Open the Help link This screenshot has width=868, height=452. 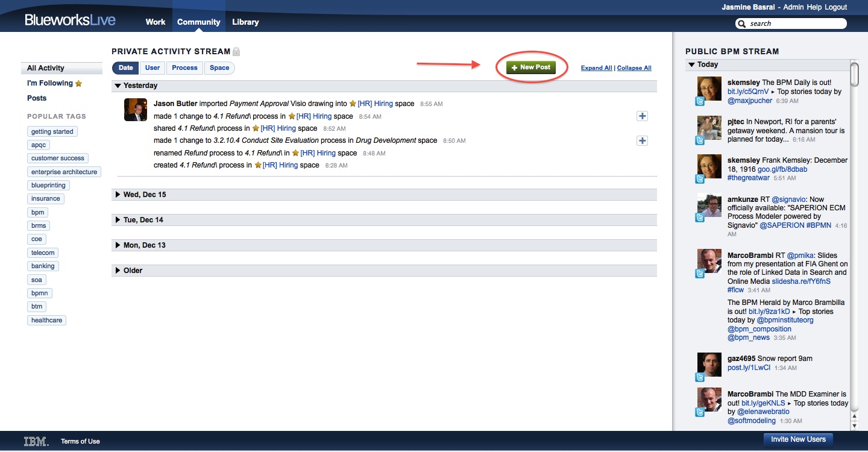point(814,7)
